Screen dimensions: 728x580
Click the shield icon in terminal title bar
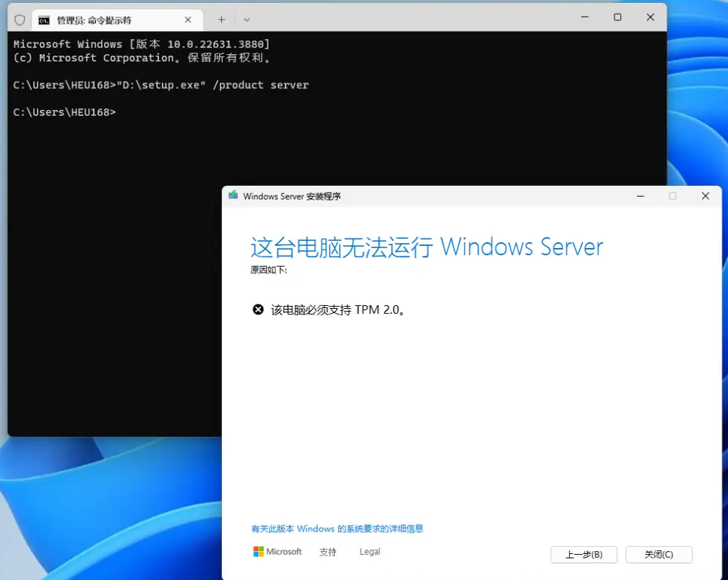[20, 20]
